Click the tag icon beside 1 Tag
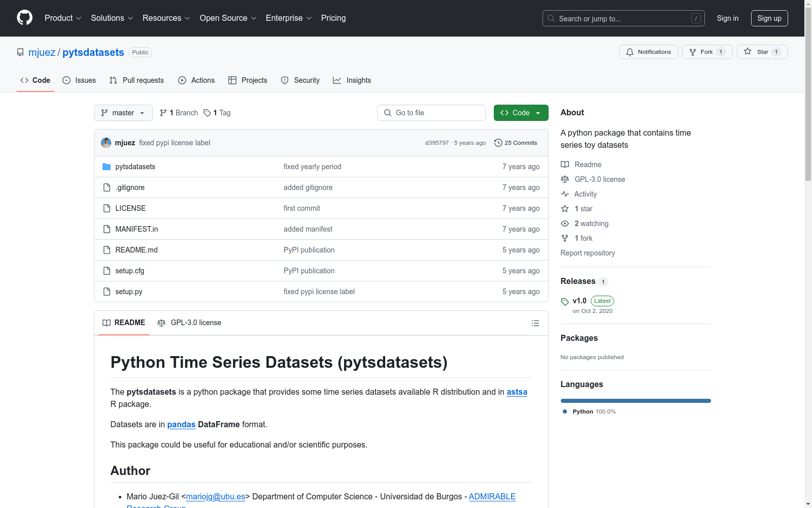The image size is (812, 508). tap(207, 113)
